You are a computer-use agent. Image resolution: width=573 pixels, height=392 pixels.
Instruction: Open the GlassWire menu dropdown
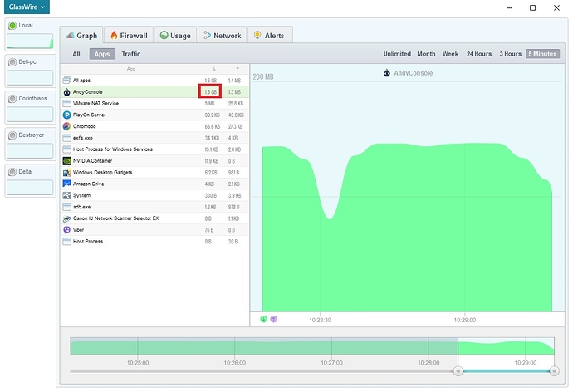point(26,7)
